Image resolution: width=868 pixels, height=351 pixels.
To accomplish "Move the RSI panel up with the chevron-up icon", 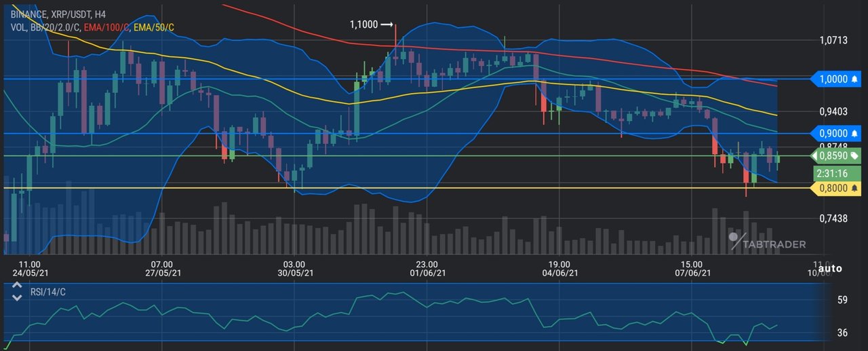I will (x=17, y=285).
